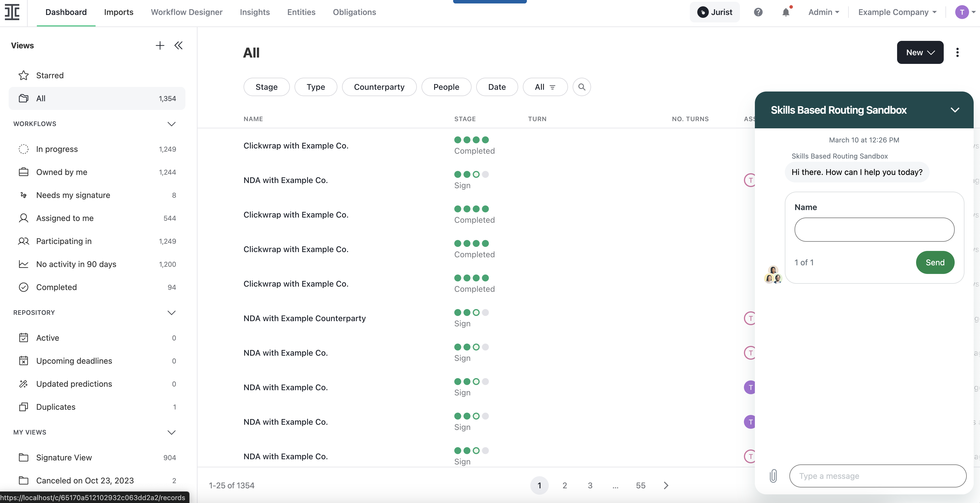Open the help question mark icon

point(758,12)
